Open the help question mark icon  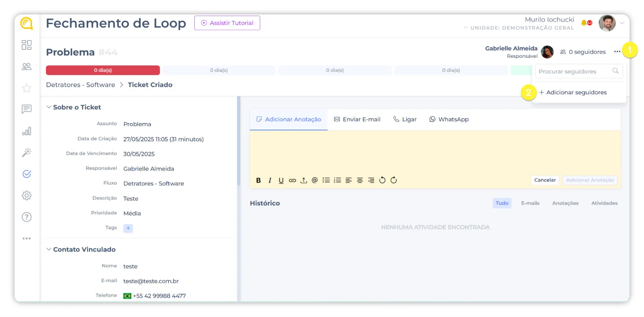coord(26,217)
